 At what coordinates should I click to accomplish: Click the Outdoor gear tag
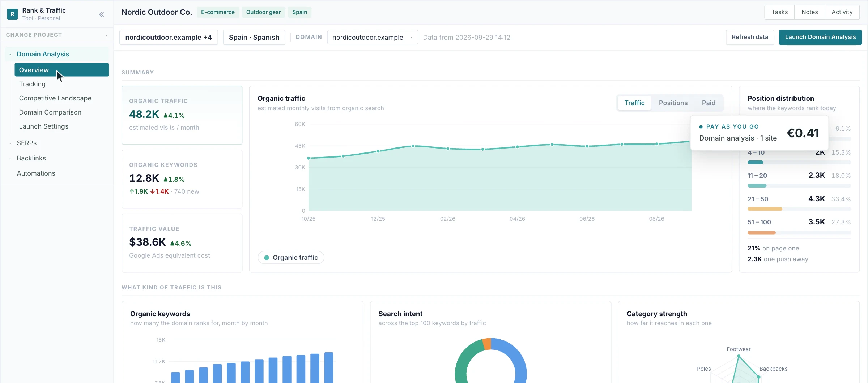click(x=263, y=12)
